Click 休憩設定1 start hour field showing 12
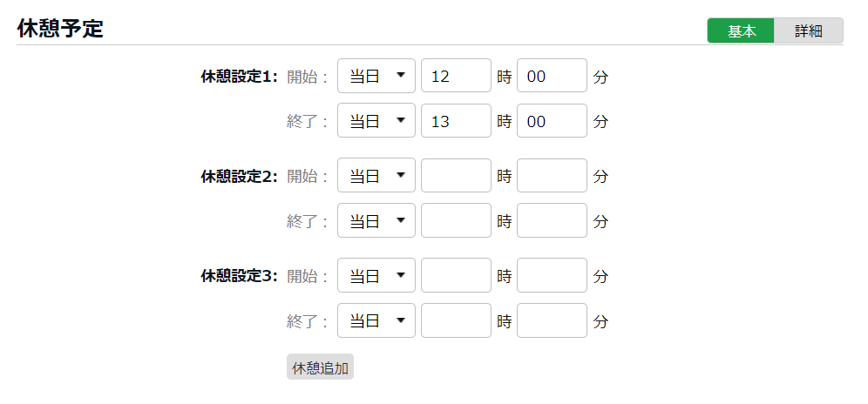This screenshot has height=404, width=868. [x=456, y=76]
